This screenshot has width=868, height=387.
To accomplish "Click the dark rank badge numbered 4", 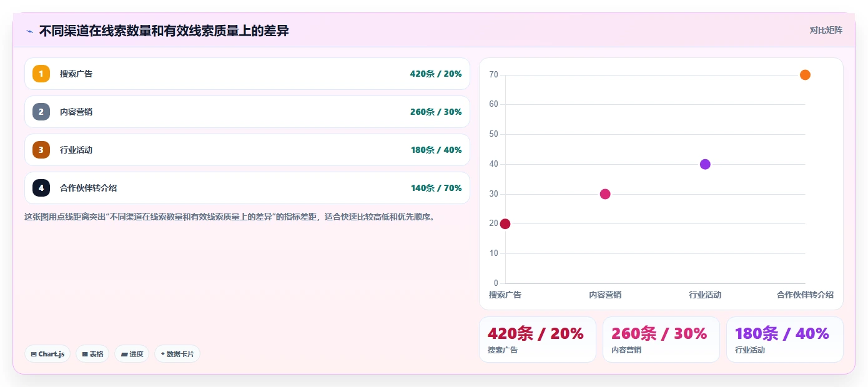I will 41,188.
